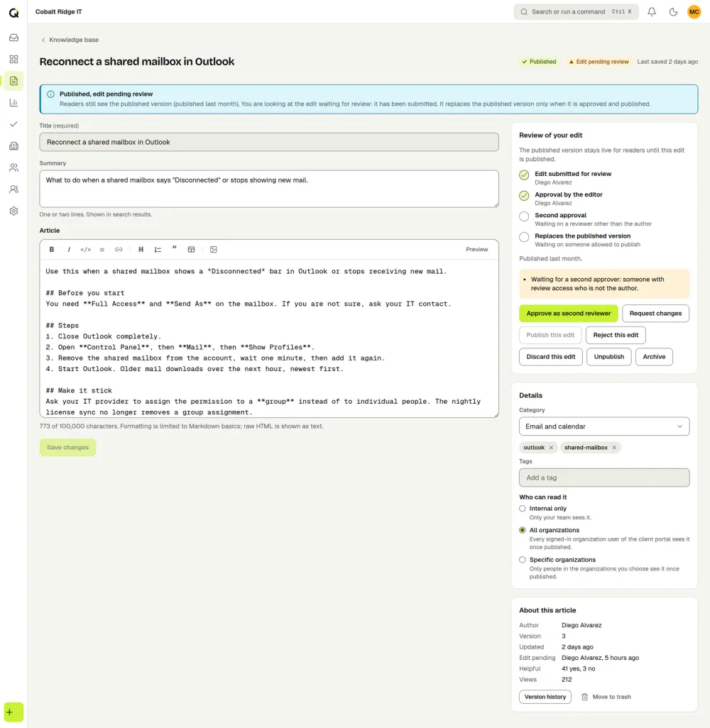The image size is (710, 728).
Task: Select the Internal only radio option
Action: (523, 508)
